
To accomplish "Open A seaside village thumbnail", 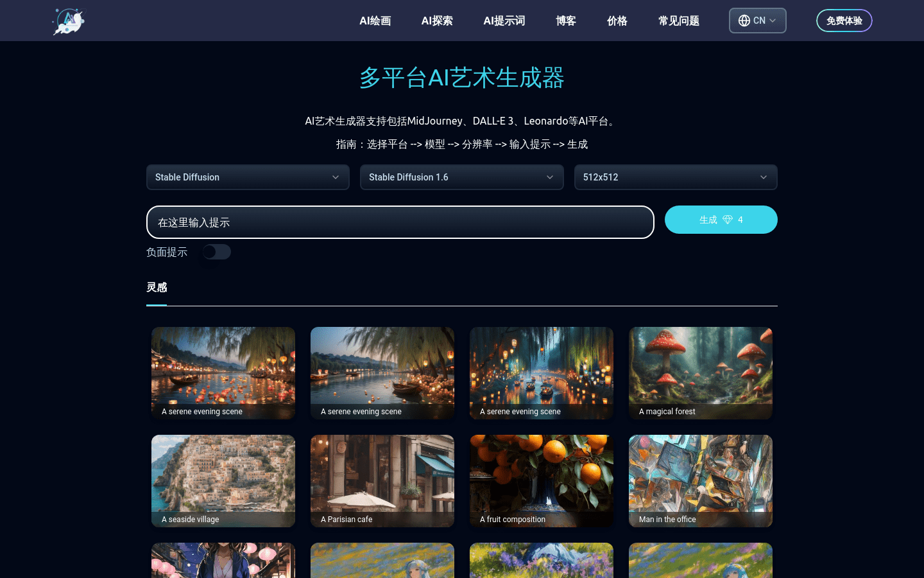I will point(223,481).
